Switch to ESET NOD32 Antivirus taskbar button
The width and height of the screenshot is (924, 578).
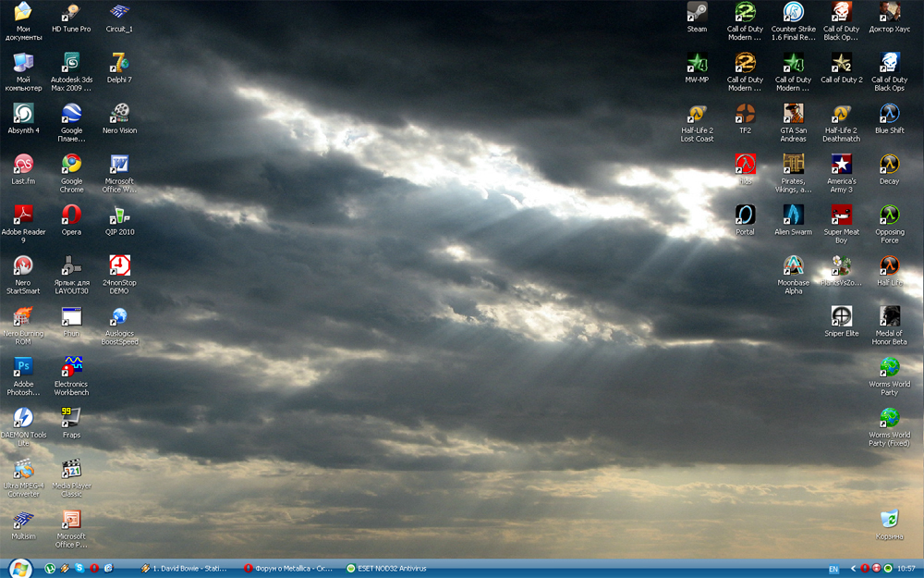(x=386, y=568)
